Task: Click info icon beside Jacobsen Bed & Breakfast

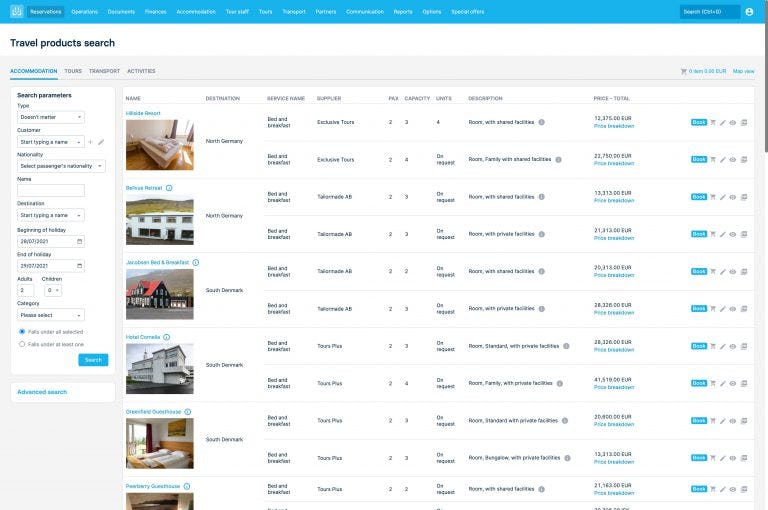Action: tap(195, 263)
